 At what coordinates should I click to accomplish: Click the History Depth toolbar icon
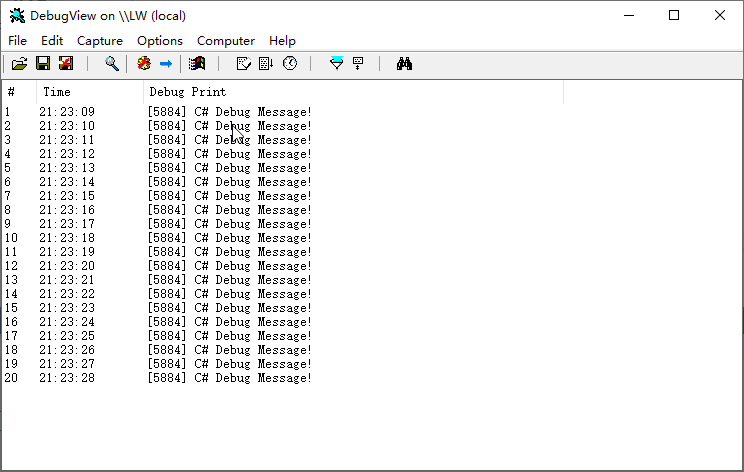(x=243, y=64)
